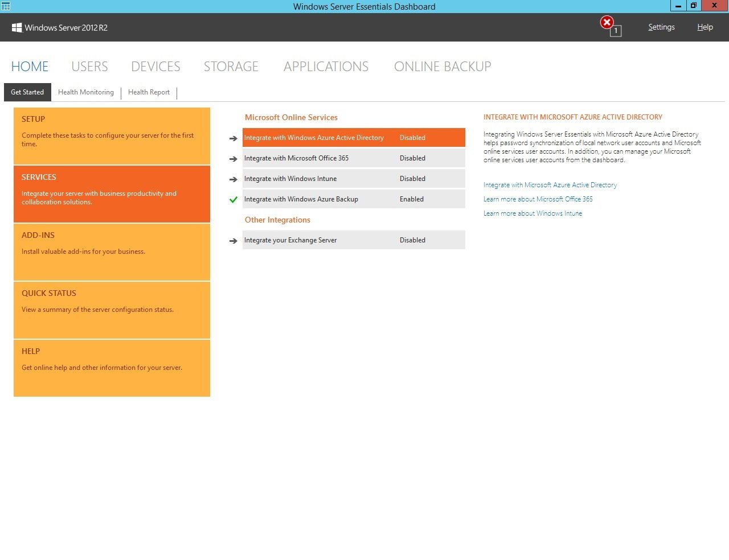Open the HOME section

click(x=30, y=67)
